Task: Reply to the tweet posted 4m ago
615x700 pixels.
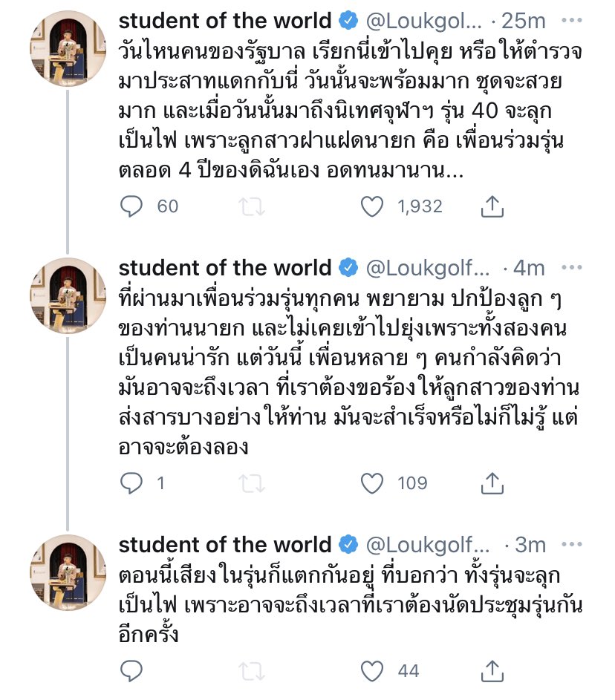Action: click(x=131, y=484)
